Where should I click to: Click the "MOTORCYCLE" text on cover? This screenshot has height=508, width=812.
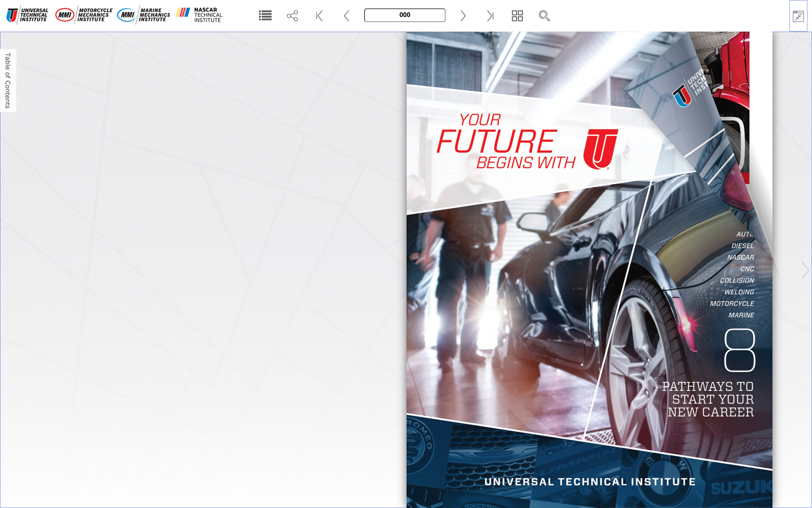(732, 304)
